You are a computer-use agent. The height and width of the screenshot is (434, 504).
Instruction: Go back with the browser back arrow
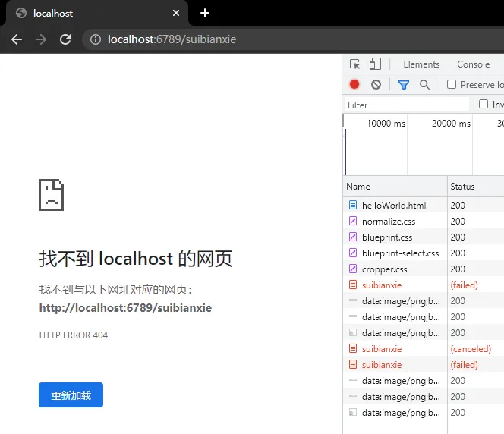coord(17,39)
